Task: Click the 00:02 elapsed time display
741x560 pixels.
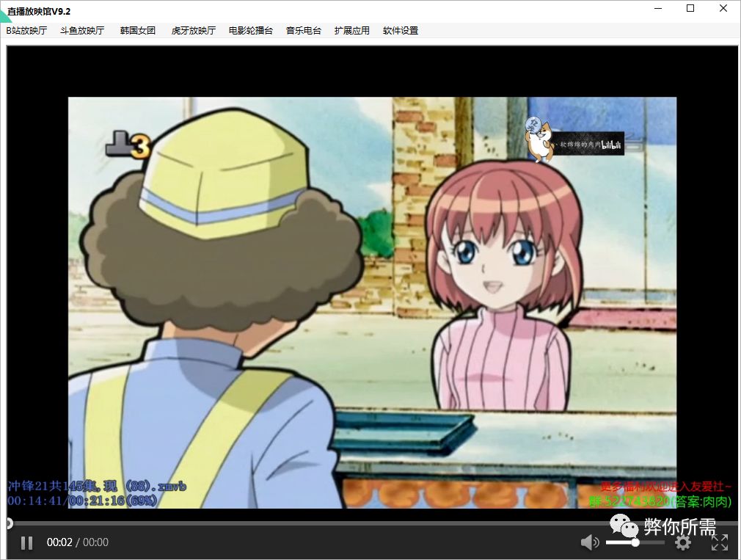Action: pyautogui.click(x=59, y=542)
